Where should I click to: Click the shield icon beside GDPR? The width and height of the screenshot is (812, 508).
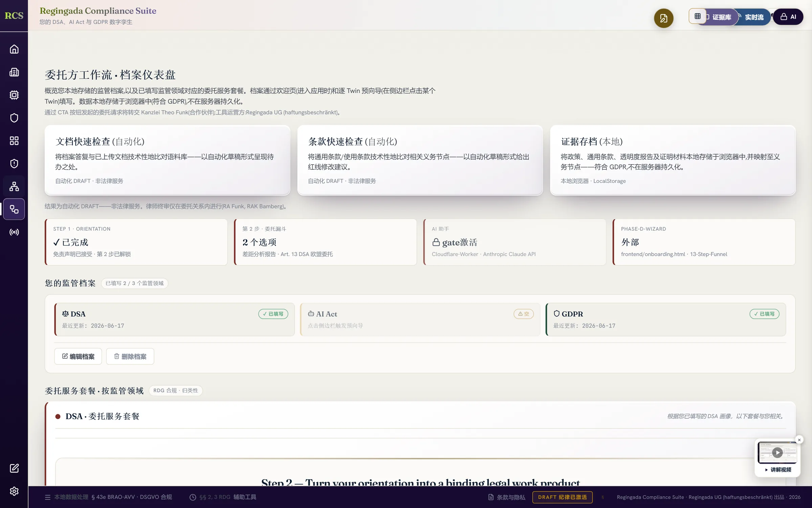point(557,314)
